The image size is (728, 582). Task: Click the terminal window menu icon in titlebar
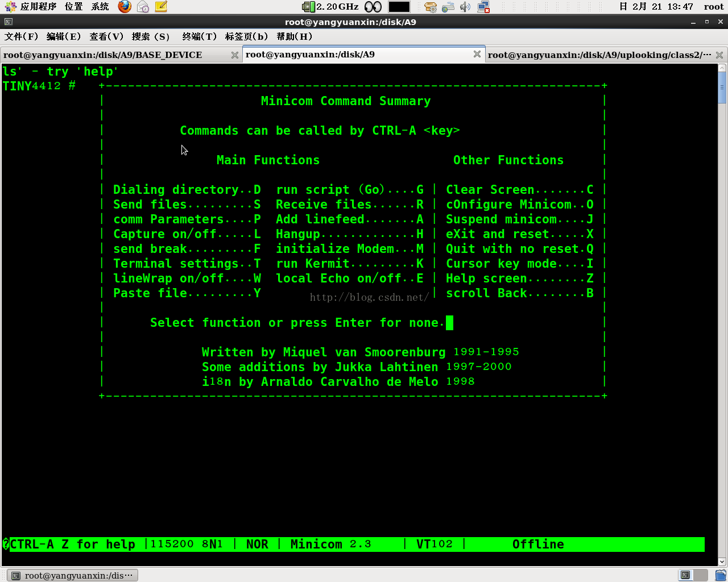click(x=8, y=22)
